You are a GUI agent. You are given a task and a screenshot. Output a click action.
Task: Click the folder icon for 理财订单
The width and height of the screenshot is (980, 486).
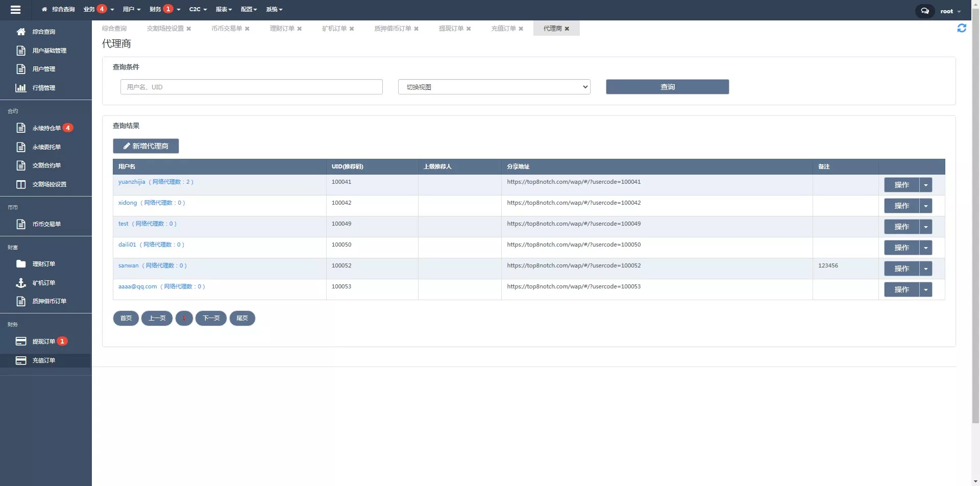click(21, 264)
